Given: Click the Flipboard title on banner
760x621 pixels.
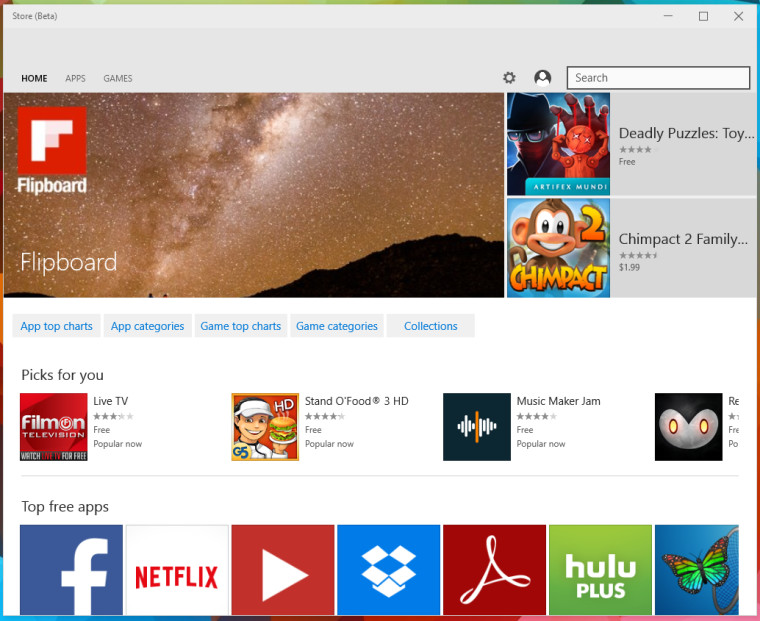Looking at the screenshot, I should click(68, 262).
